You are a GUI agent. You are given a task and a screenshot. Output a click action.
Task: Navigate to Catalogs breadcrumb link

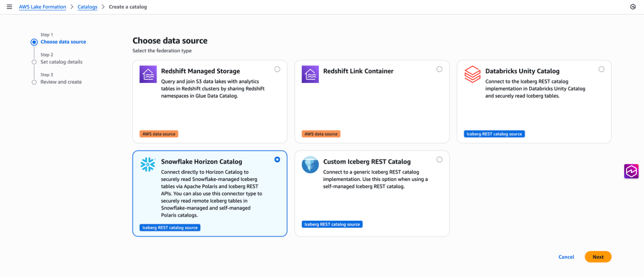tap(87, 7)
